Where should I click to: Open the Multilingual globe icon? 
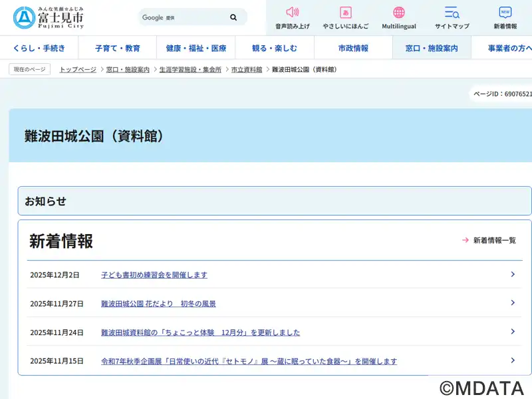(x=399, y=13)
